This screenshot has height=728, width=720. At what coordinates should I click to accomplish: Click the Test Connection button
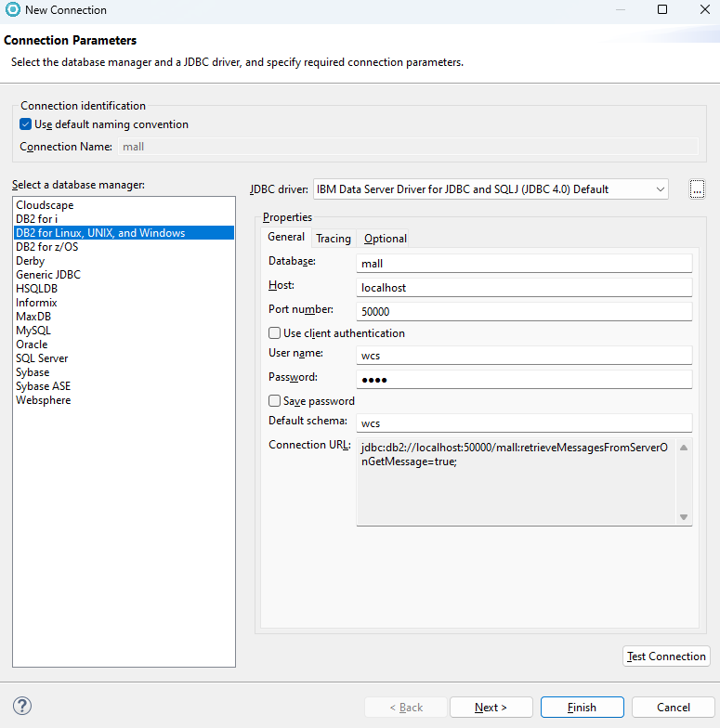coord(666,656)
